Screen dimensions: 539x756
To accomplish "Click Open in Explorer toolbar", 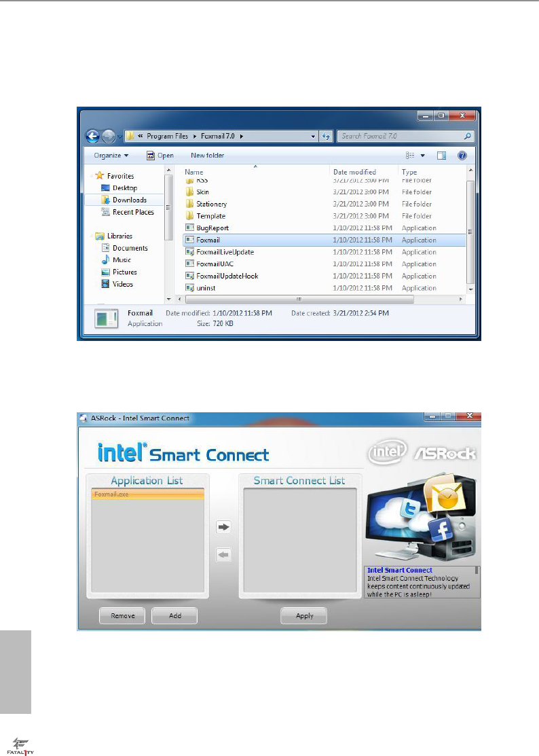I will pos(160,156).
